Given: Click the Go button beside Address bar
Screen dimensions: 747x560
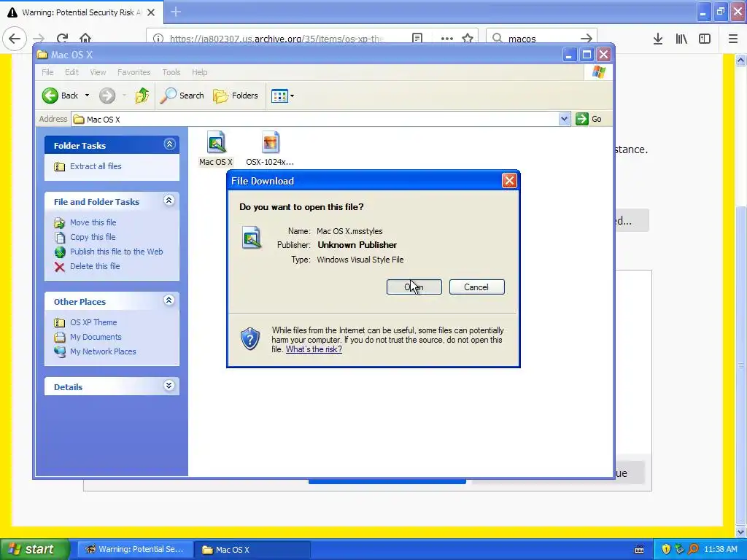Looking at the screenshot, I should point(589,119).
